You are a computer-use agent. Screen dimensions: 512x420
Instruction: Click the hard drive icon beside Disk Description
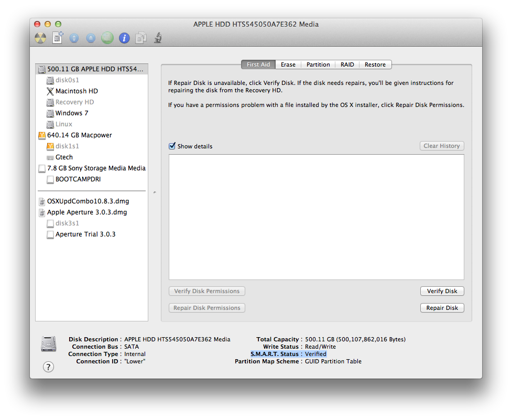tap(49, 343)
